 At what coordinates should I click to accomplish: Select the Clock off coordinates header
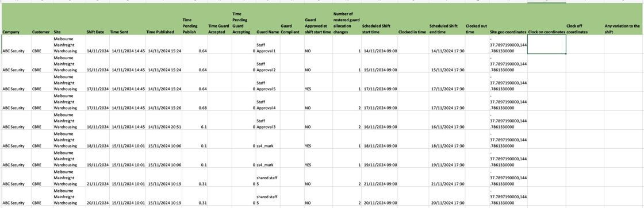pos(585,19)
